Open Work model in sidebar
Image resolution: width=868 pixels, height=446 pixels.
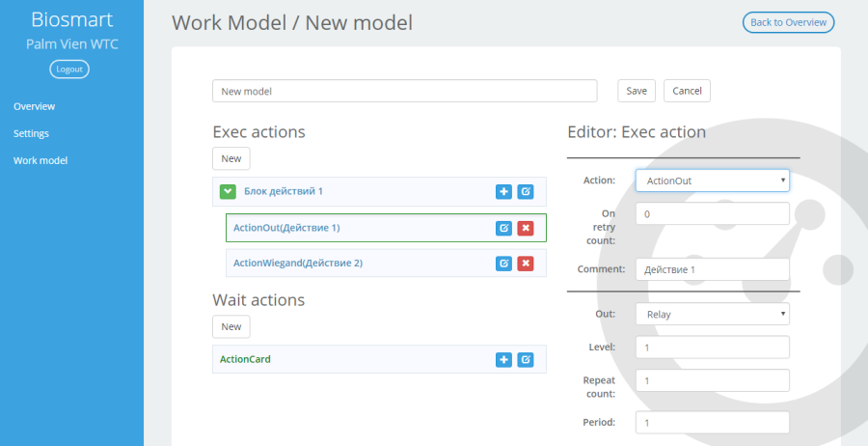click(x=41, y=160)
